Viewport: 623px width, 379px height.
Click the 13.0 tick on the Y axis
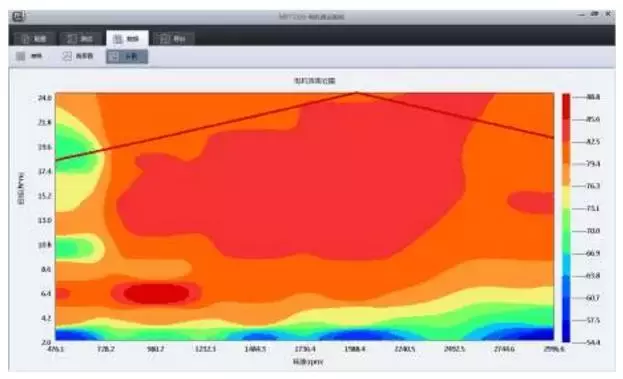click(x=45, y=220)
